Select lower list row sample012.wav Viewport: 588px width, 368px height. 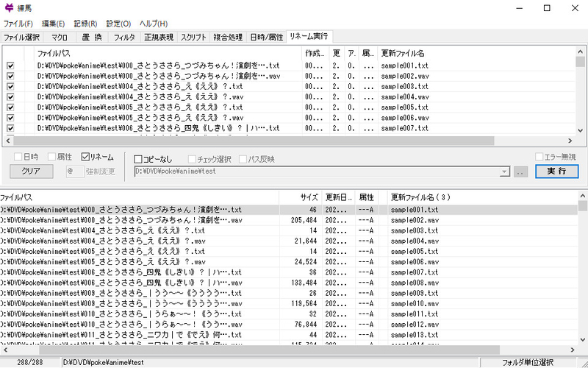pos(289,325)
